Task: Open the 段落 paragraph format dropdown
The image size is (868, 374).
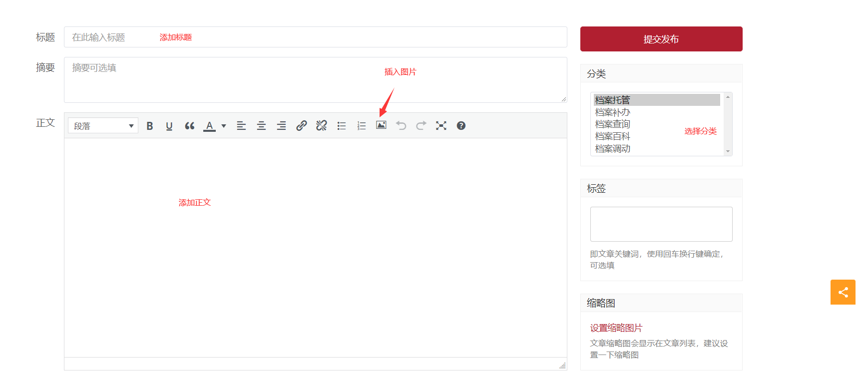Action: tap(103, 126)
